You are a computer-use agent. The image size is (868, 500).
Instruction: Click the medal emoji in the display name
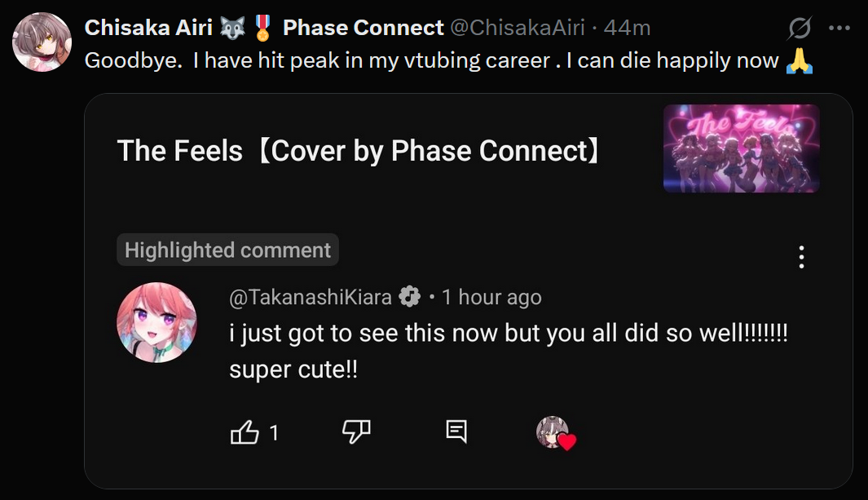(262, 28)
